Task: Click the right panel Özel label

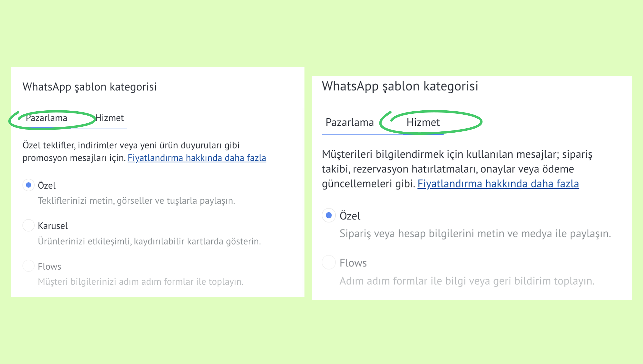Action: pos(350,216)
